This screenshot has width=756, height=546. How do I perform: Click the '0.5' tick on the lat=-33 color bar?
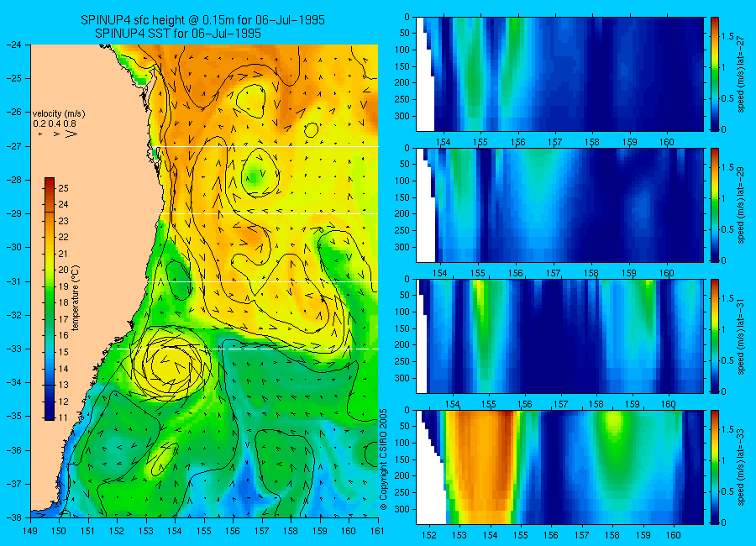pos(727,491)
